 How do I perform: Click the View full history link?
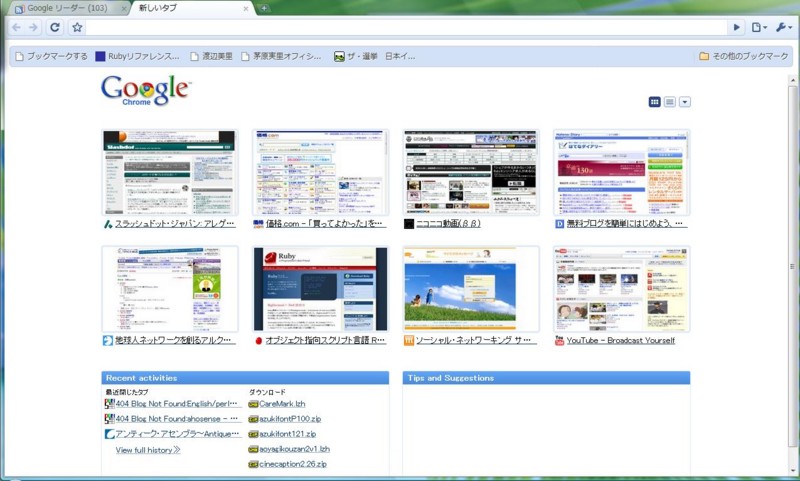[148, 450]
